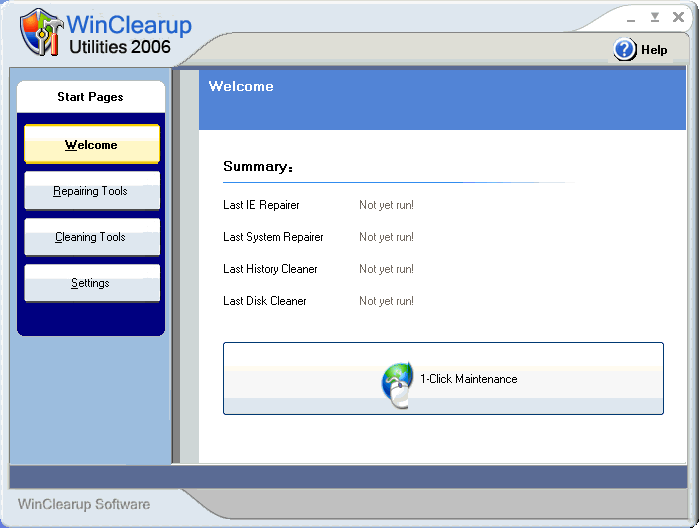The image size is (699, 528).
Task: Click the WinClearup title text
Action: click(x=129, y=25)
